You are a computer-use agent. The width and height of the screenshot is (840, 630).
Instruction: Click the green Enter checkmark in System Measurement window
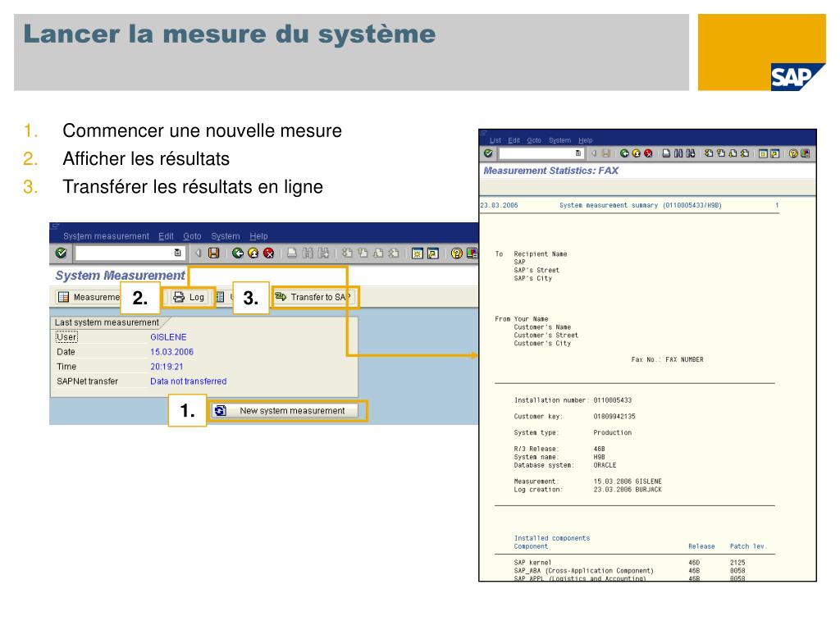pyautogui.click(x=61, y=253)
